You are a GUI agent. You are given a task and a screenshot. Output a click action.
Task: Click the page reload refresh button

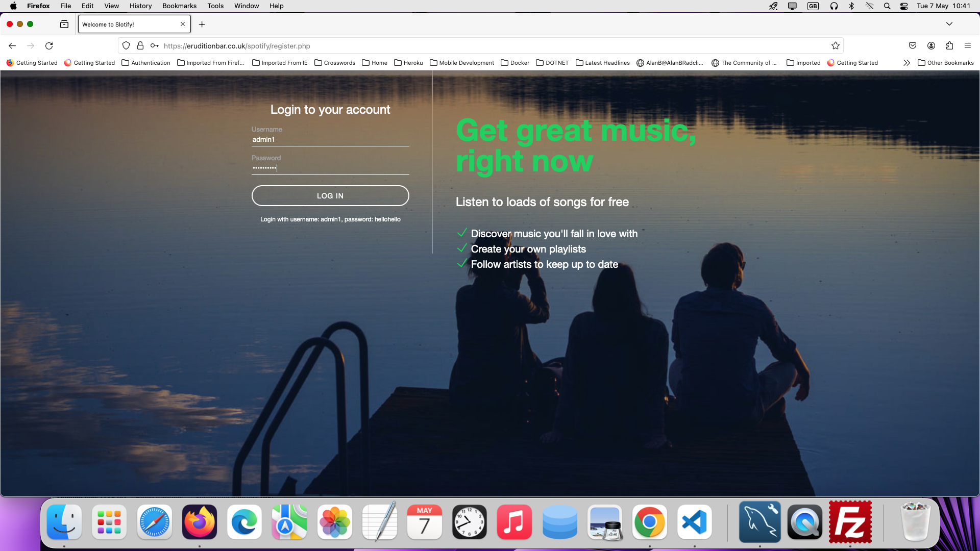click(x=49, y=46)
